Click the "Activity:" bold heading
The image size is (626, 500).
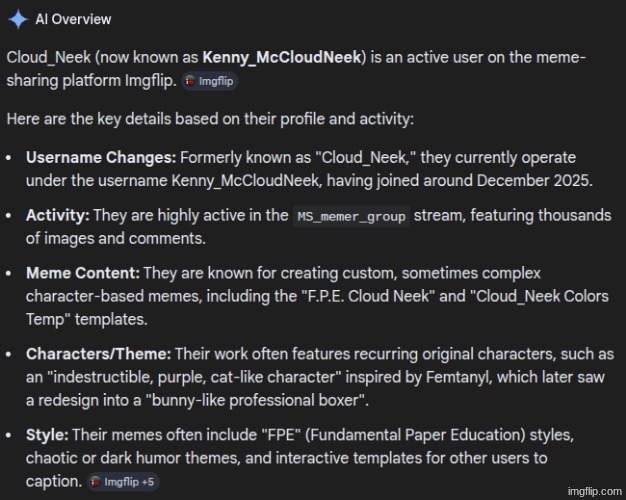(x=57, y=216)
